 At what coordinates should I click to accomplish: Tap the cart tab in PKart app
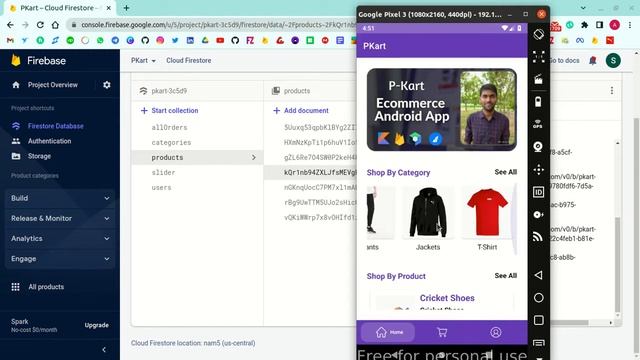coord(442,332)
